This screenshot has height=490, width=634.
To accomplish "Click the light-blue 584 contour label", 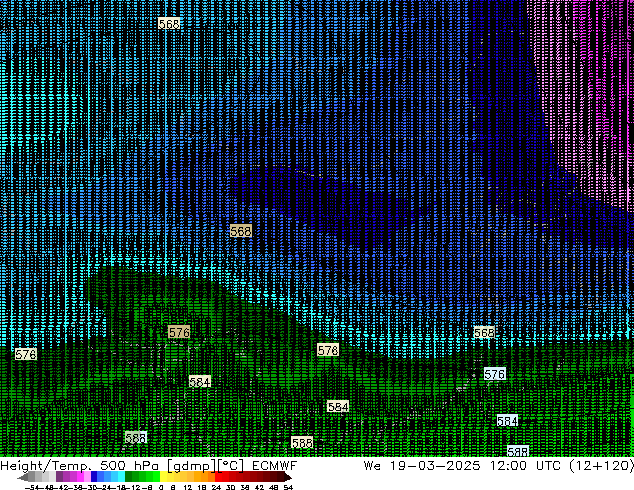I will (x=507, y=421).
